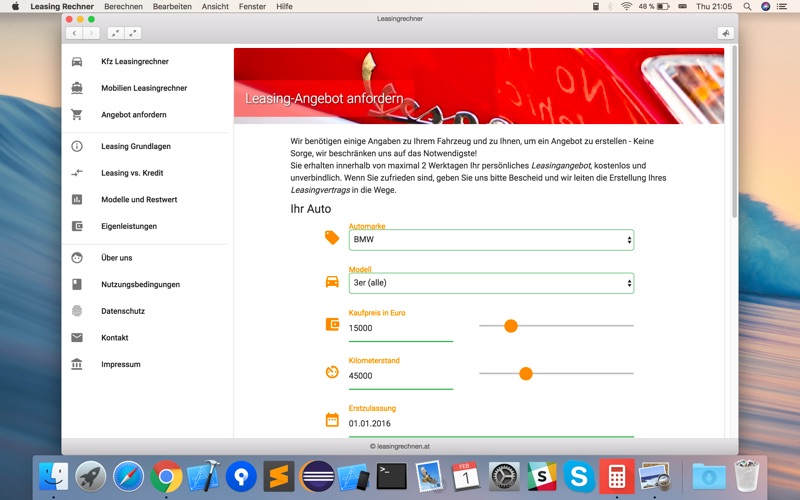Open Notification Center list icon
Image resolution: width=800 pixels, height=500 pixels.
pos(782,6)
